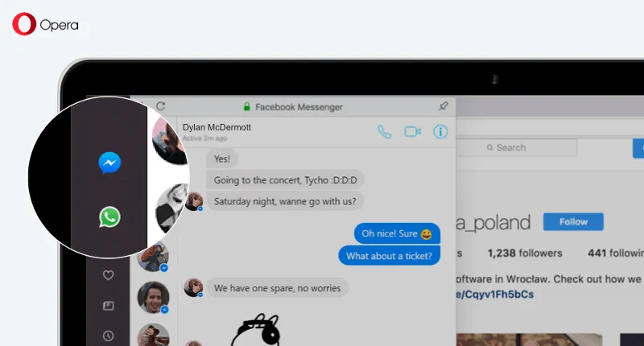Click the 'Facebook Messenger' panel title

pos(299,107)
